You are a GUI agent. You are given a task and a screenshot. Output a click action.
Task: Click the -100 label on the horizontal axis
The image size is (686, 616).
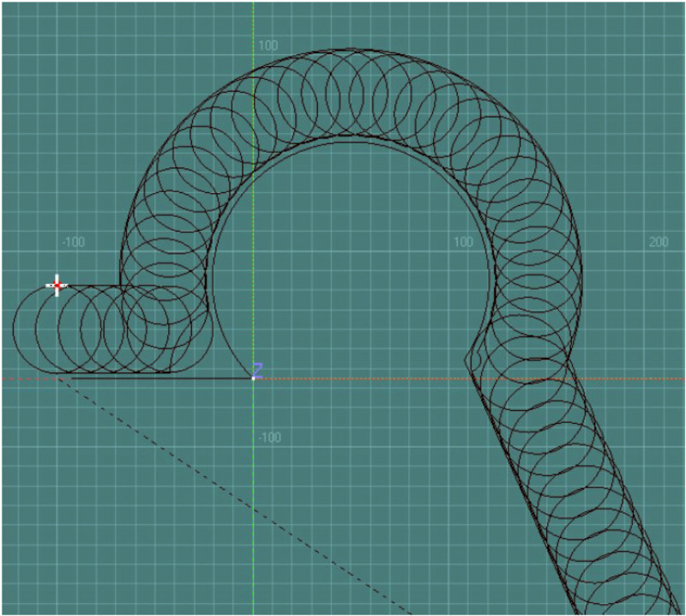[73, 242]
